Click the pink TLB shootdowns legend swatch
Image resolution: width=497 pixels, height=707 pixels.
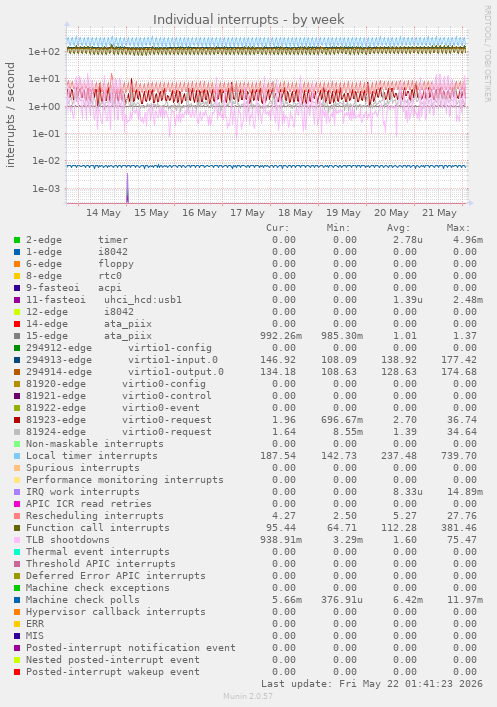point(17,540)
